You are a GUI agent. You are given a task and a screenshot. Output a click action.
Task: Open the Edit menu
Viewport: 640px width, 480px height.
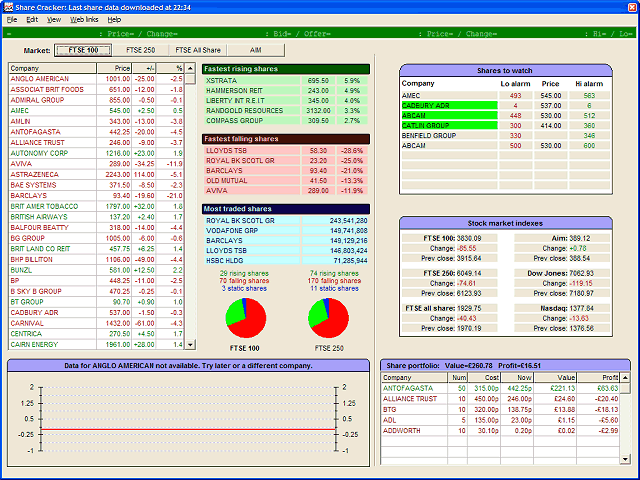tap(32, 20)
